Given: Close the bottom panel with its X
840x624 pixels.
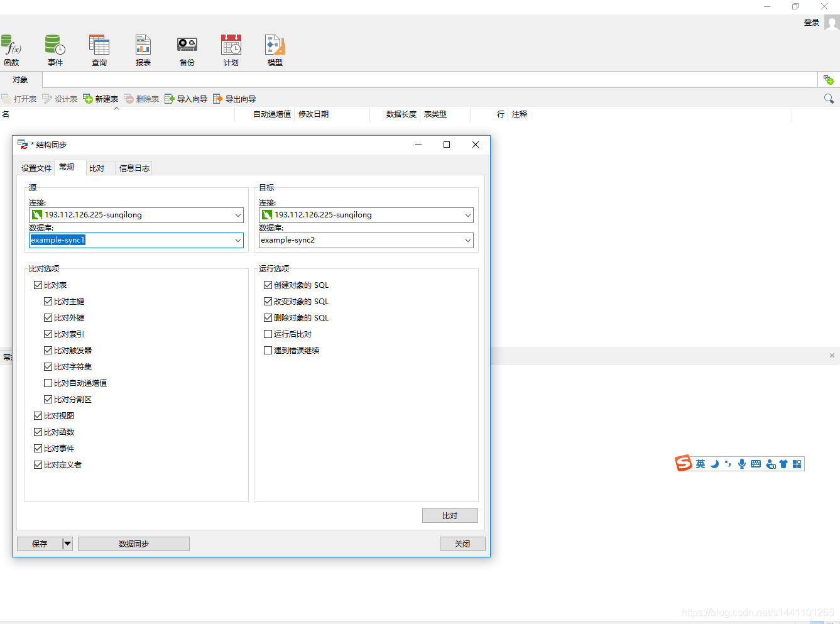Looking at the screenshot, I should [x=832, y=356].
